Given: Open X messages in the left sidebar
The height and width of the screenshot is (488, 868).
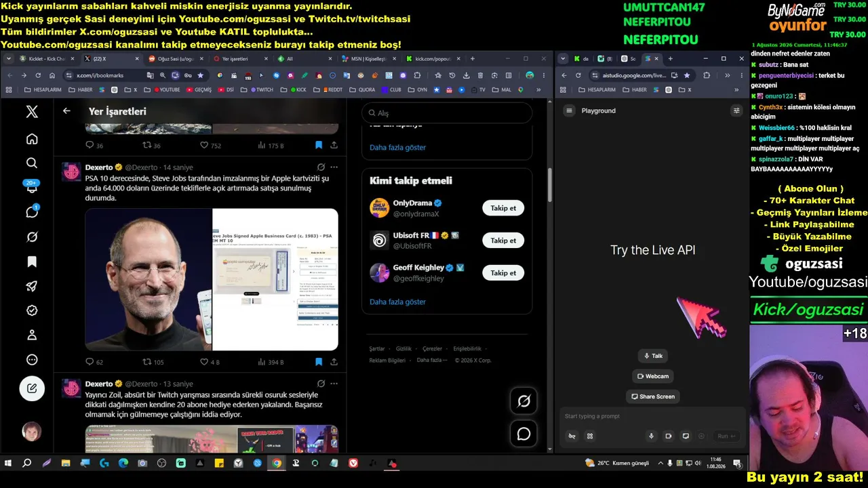Looking at the screenshot, I should coord(32,211).
